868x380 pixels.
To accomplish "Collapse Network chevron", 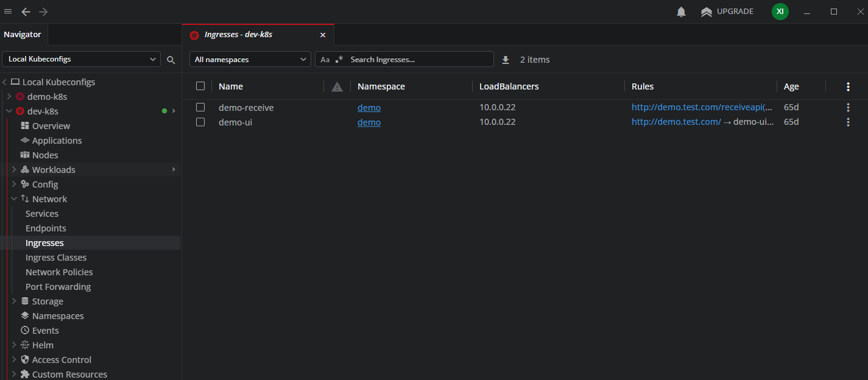I will tap(14, 199).
